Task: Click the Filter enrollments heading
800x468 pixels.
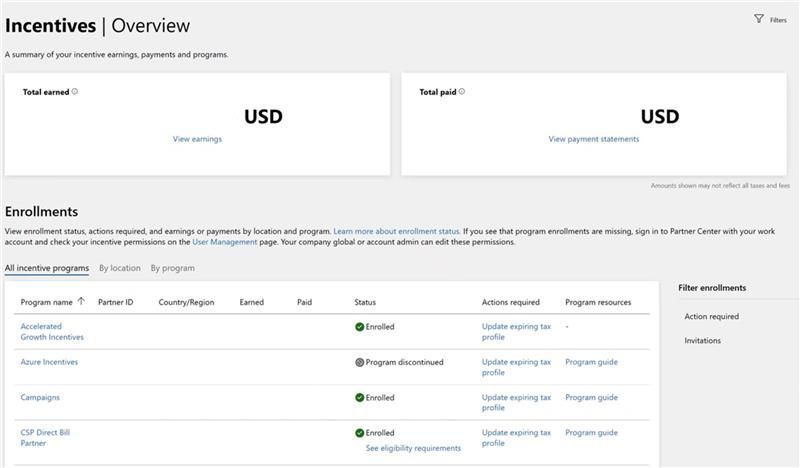Action: coord(712,288)
